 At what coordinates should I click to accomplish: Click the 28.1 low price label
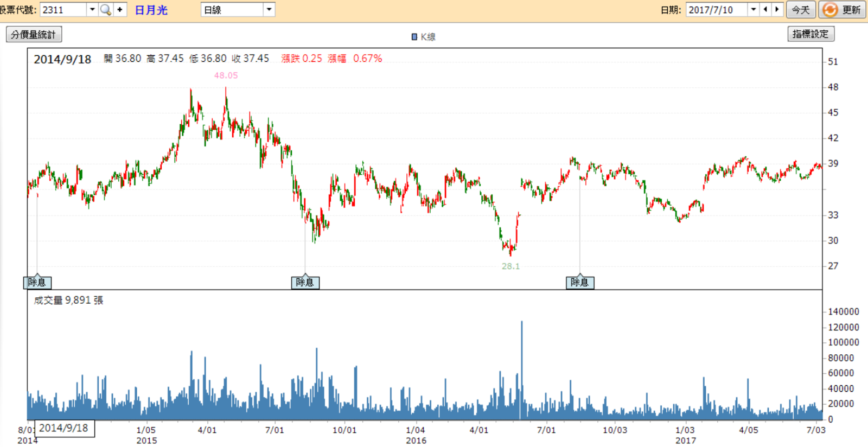coord(510,266)
